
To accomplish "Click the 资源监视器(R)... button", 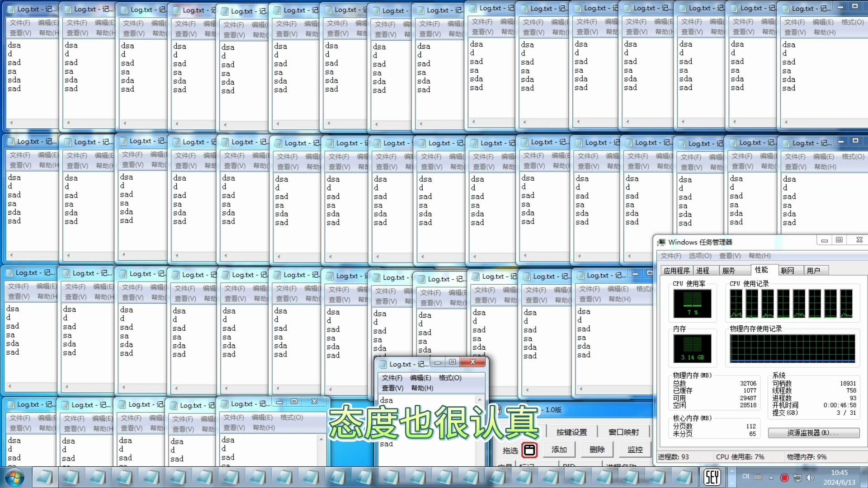I will coord(813,433).
